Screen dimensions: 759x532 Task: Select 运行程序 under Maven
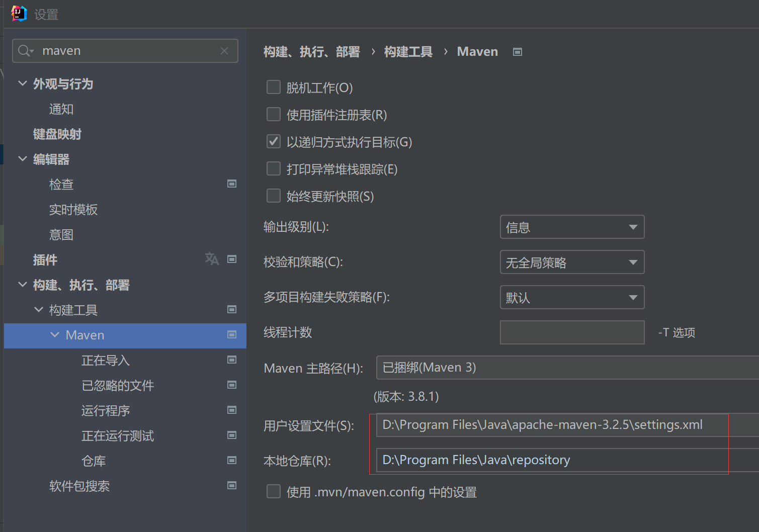[x=106, y=411]
